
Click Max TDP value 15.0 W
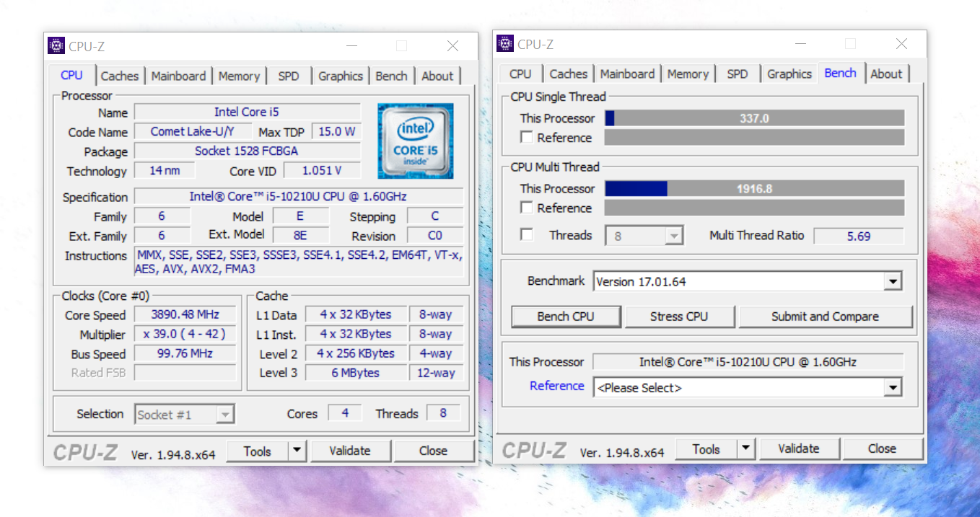[x=336, y=131]
